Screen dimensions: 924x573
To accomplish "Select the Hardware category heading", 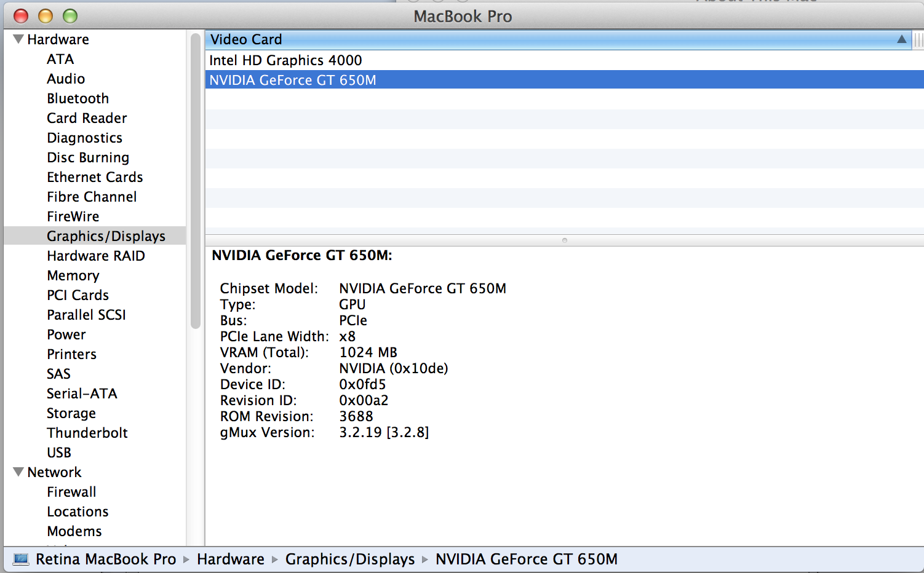I will (x=58, y=39).
